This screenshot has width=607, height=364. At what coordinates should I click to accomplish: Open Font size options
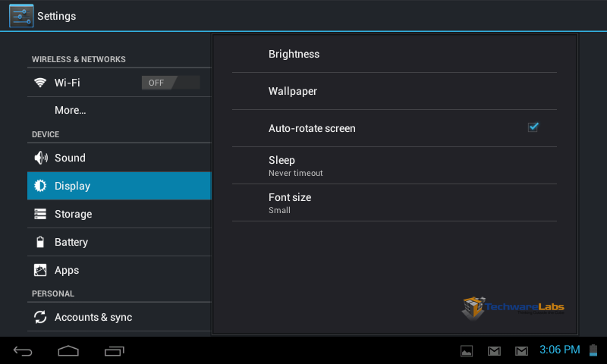394,202
